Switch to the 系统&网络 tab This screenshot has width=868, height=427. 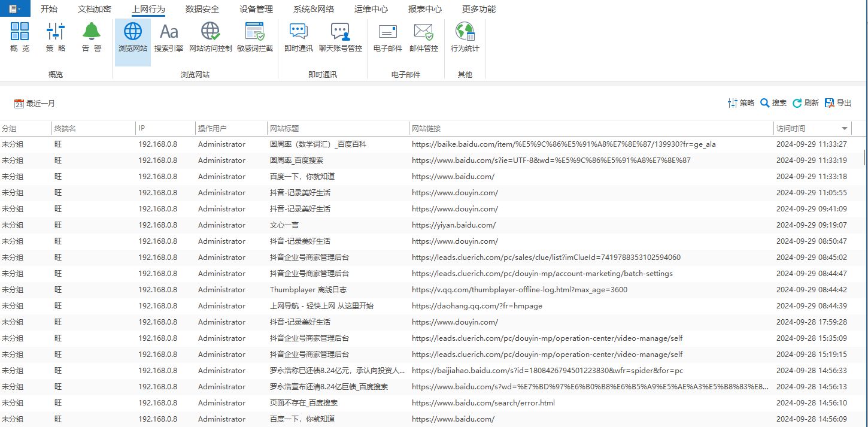314,9
